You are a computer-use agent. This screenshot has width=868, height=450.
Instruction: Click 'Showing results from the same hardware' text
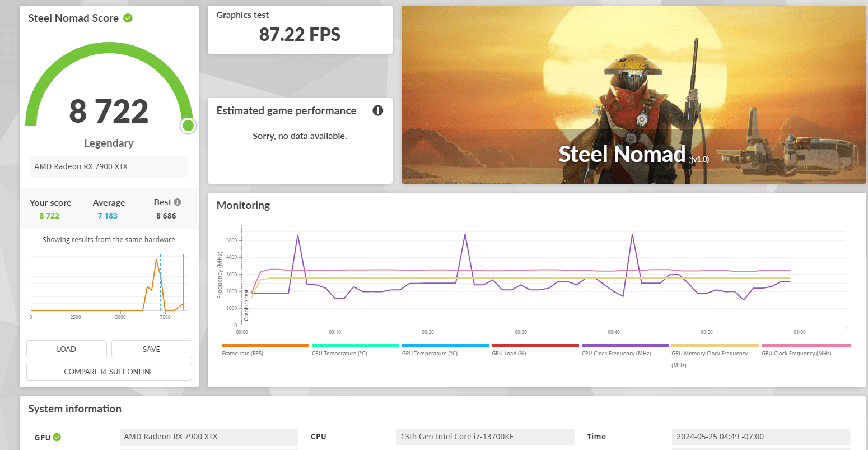click(x=109, y=239)
